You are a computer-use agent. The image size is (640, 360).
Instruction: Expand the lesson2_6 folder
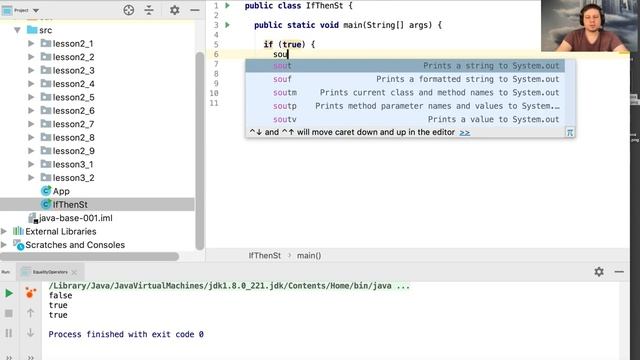31,111
